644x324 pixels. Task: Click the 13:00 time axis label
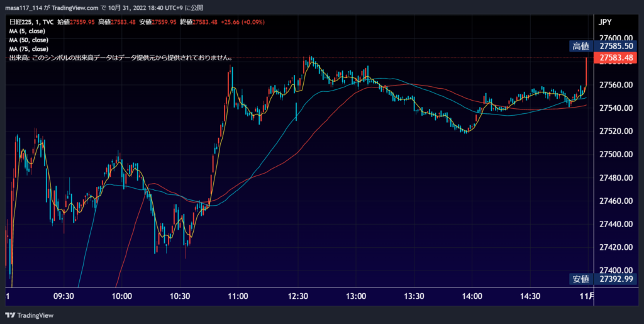355,296
